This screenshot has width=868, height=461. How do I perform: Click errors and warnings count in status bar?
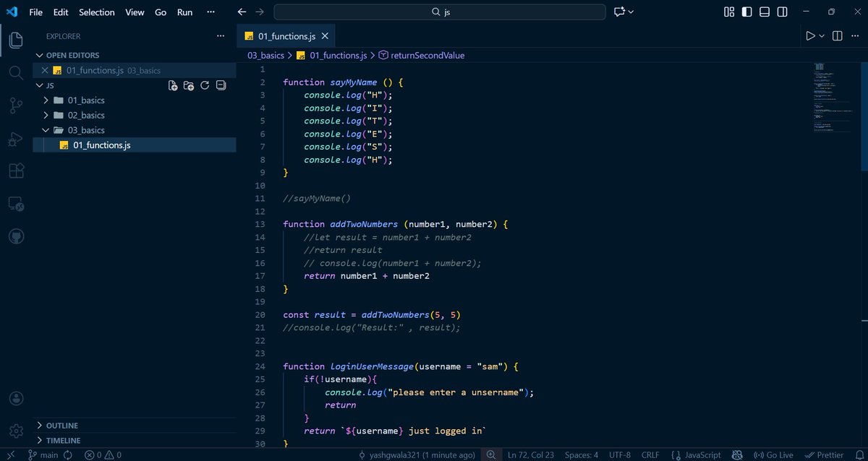coord(103,455)
